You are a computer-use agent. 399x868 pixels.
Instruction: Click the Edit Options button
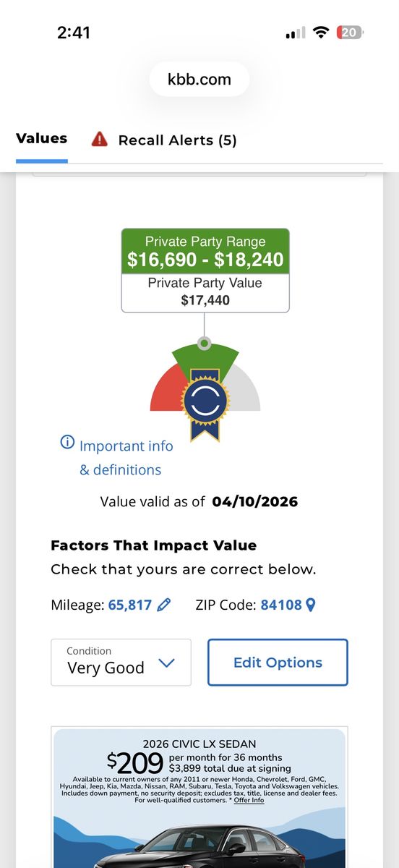click(278, 662)
